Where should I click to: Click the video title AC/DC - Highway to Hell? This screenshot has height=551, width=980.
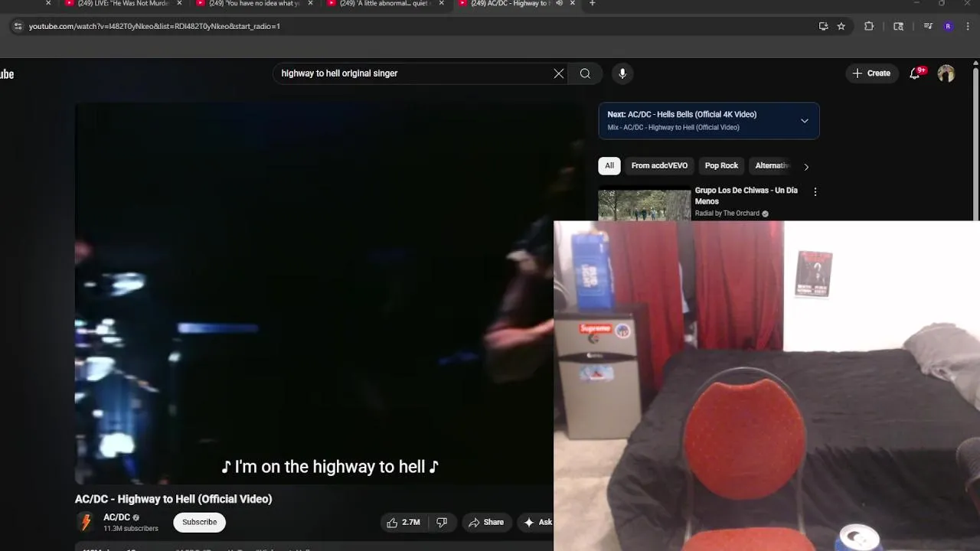pos(173,499)
